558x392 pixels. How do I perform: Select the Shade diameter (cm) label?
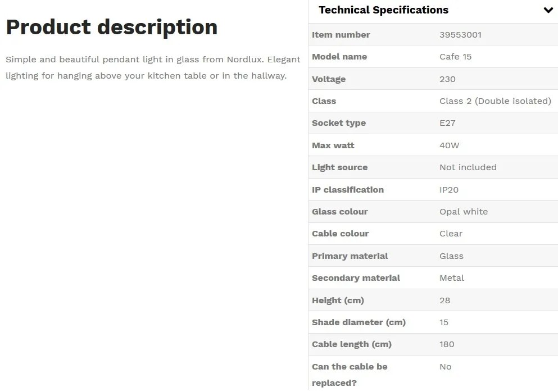pos(359,322)
